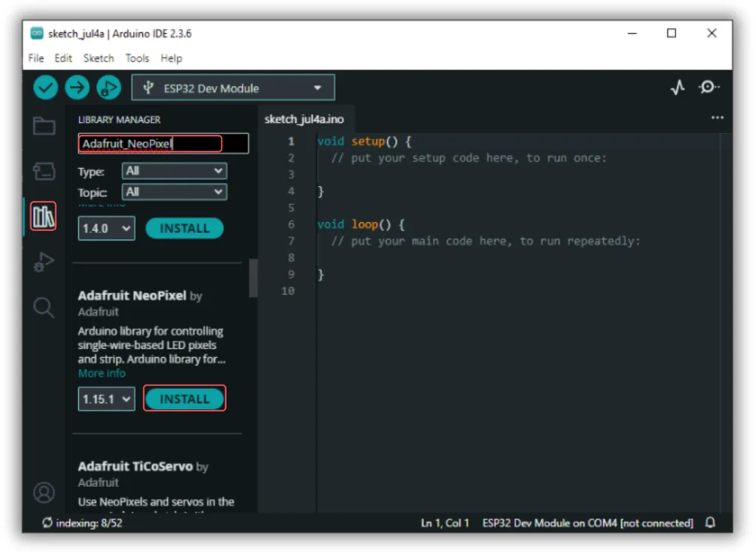
Task: Open the account profile icon
Action: click(x=44, y=493)
